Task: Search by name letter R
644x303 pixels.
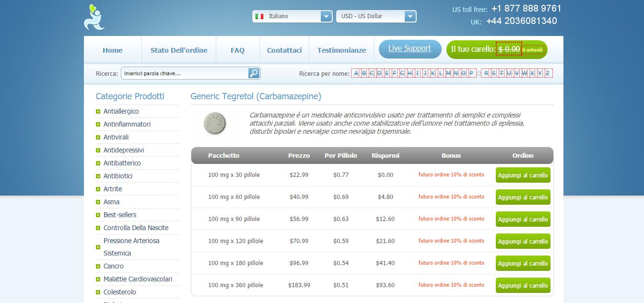Action: 486,73
